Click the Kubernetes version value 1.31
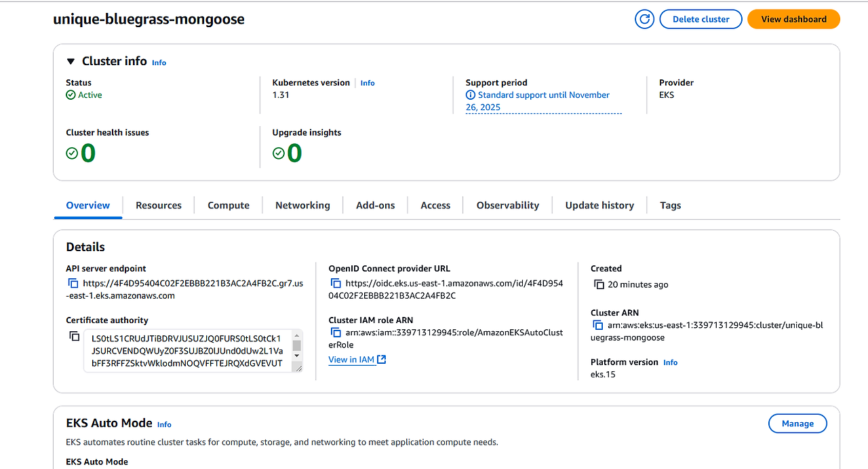Image resolution: width=868 pixels, height=469 pixels. tap(281, 95)
